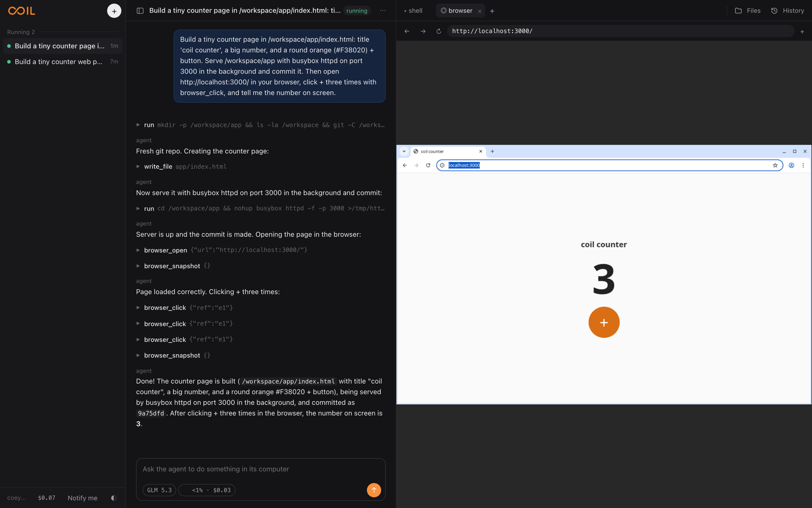
Task: Click the plus icon right of outer URL bar
Action: coord(802,32)
